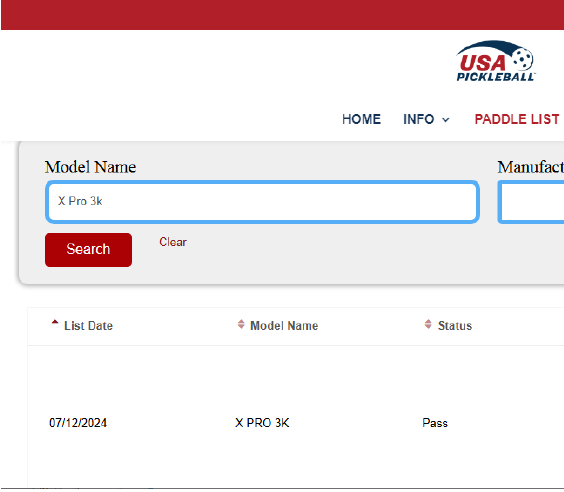The width and height of the screenshot is (564, 492).
Task: Click the Clear link
Action: click(x=173, y=242)
